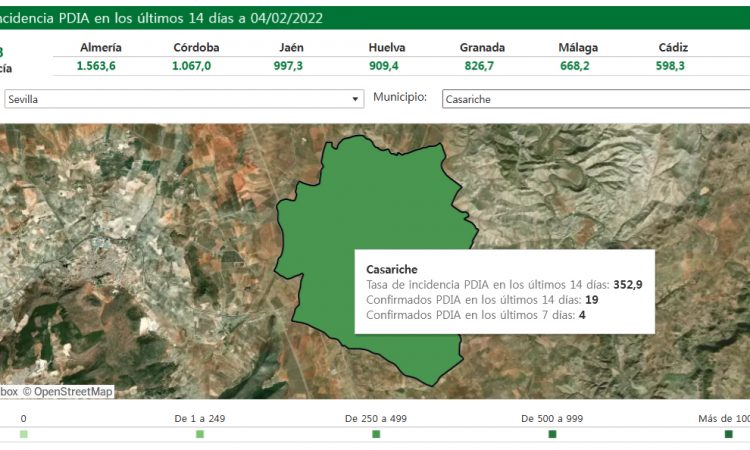
Task: Click Córdoba incidence value 1.067,0
Action: pyautogui.click(x=196, y=66)
